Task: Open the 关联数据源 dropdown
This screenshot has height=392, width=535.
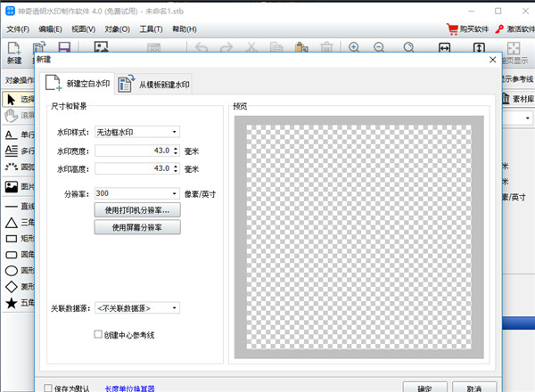Action: point(137,308)
